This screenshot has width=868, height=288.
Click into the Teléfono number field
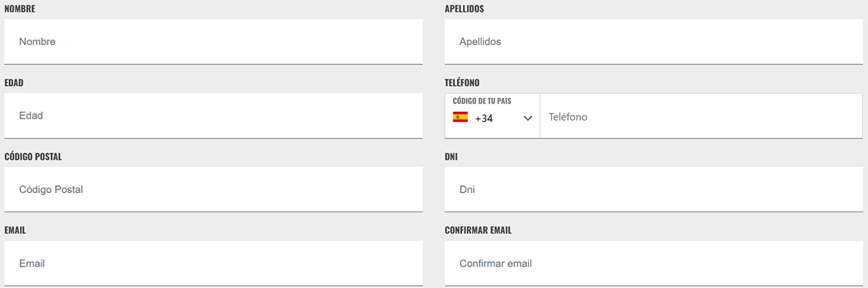701,116
